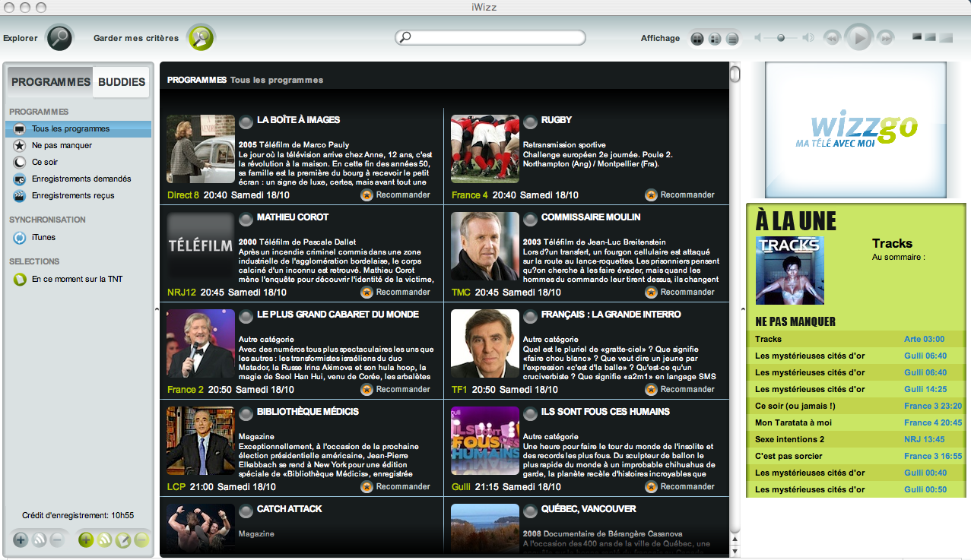This screenshot has height=560, width=971.
Task: Open Enregistrements demandés in sidebar
Action: [78, 179]
